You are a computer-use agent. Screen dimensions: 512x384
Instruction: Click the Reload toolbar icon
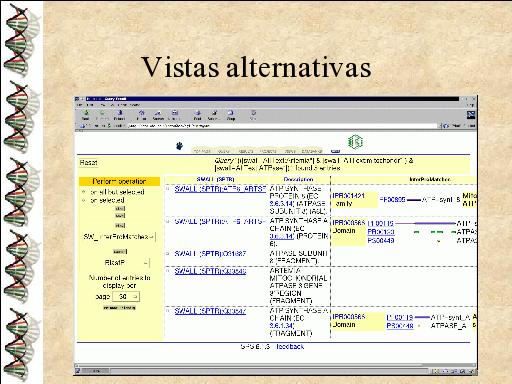point(119,115)
